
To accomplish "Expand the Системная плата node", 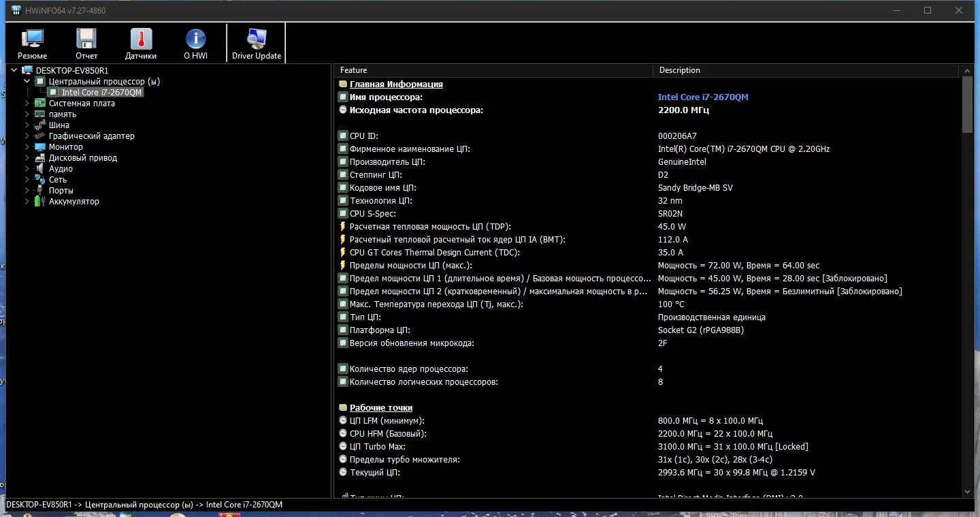I will click(27, 104).
